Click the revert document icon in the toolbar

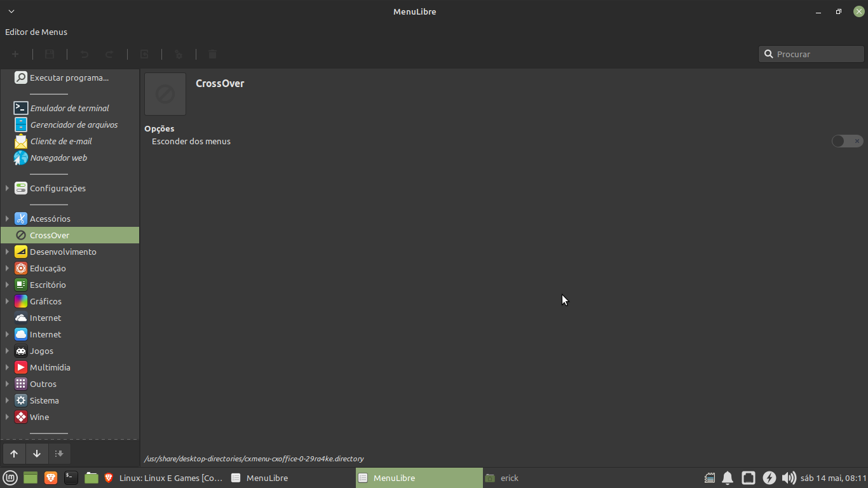tap(144, 55)
